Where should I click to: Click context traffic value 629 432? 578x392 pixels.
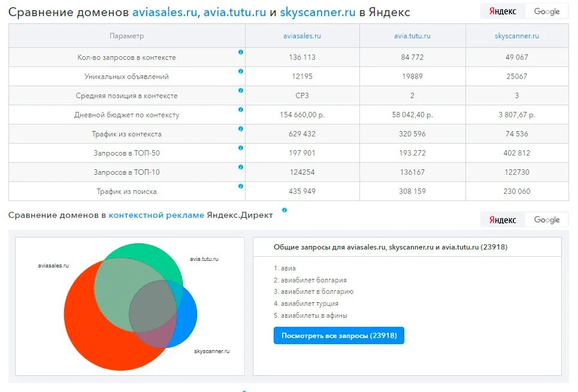pos(302,134)
